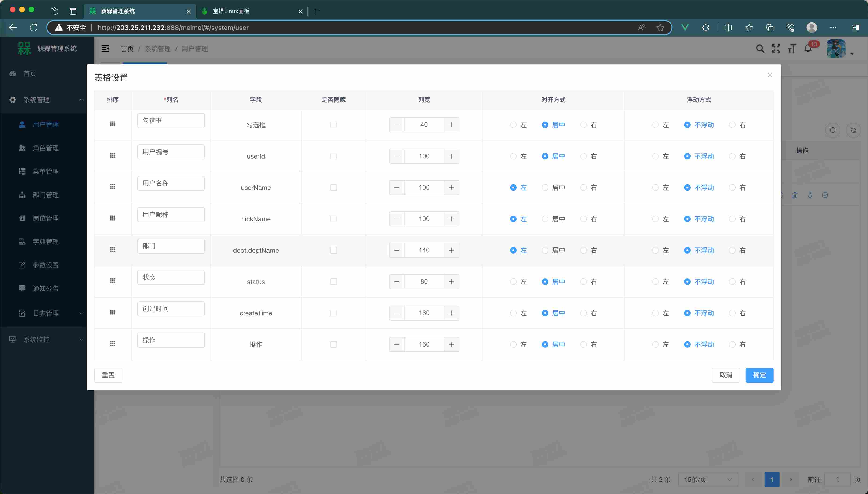
Task: Click the 重置 button
Action: [108, 375]
